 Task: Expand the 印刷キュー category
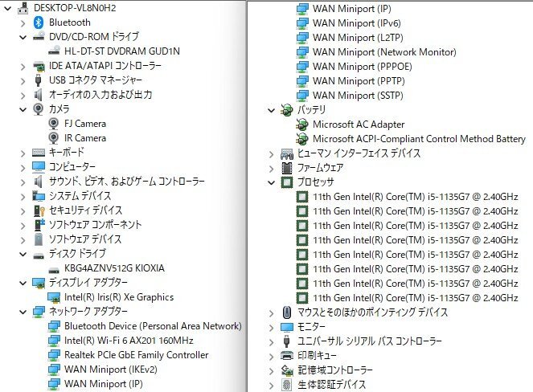point(271,357)
